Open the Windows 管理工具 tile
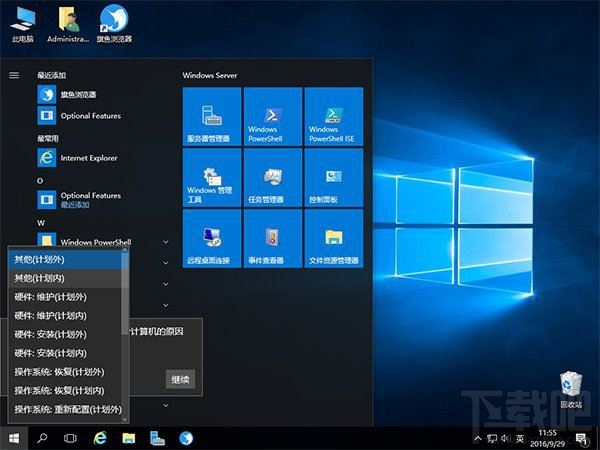The height and width of the screenshot is (450, 600). 212,178
